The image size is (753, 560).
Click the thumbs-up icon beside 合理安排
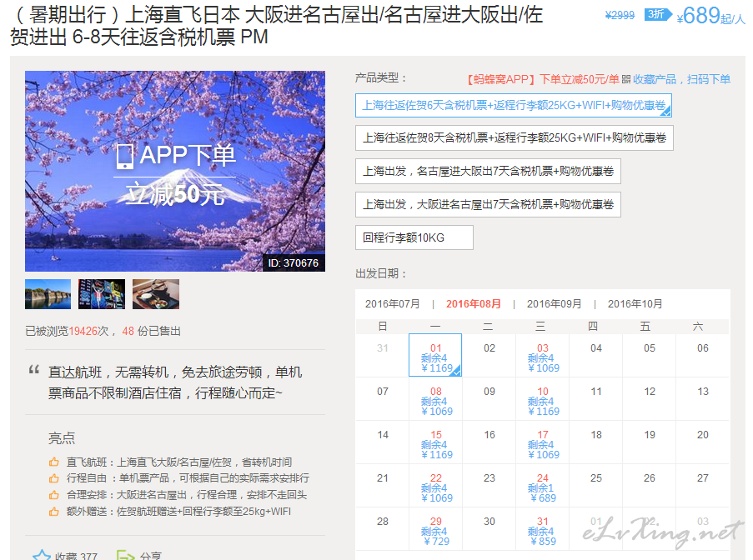coord(53,495)
